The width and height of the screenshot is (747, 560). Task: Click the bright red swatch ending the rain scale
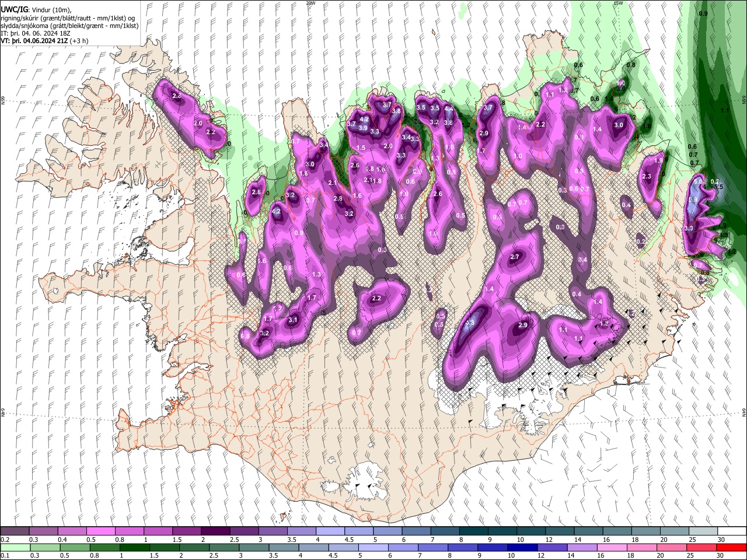[x=731, y=547]
